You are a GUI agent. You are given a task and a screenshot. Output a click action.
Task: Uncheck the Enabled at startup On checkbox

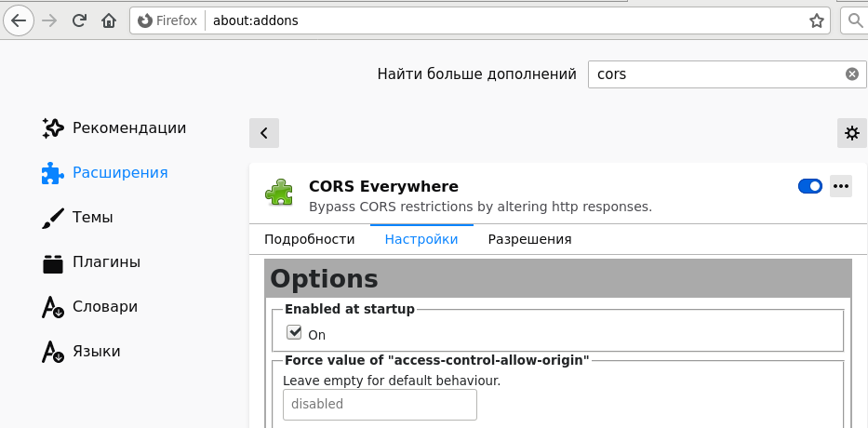click(x=293, y=333)
